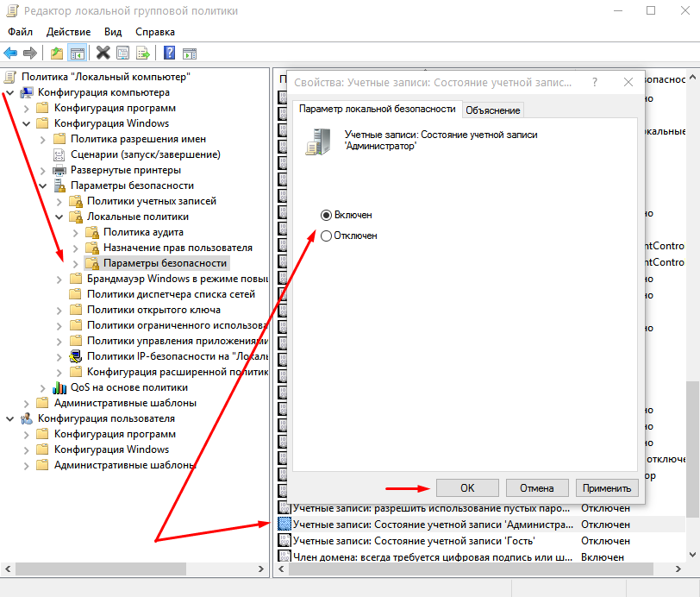The image size is (700, 597).
Task: Click the "Отмена" button
Action: [x=536, y=487]
